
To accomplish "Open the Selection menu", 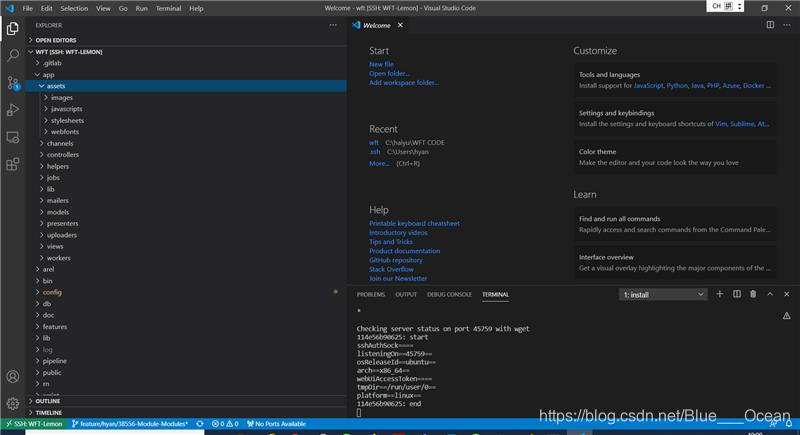I will pos(74,8).
